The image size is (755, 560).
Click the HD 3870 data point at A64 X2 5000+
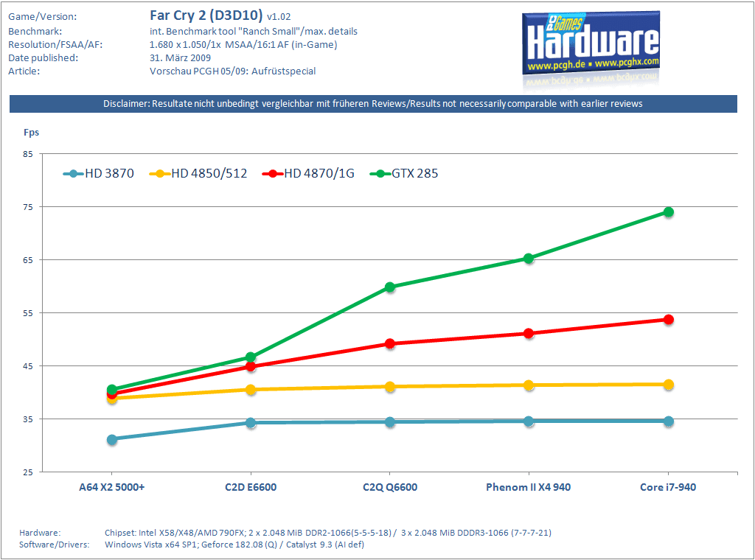click(112, 439)
